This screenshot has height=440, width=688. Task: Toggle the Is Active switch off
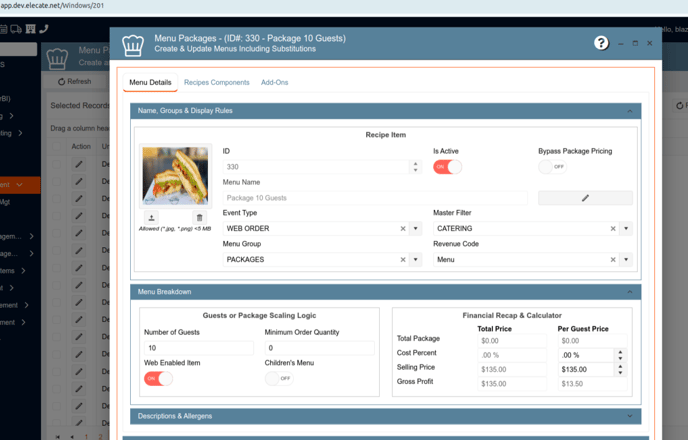pyautogui.click(x=447, y=167)
